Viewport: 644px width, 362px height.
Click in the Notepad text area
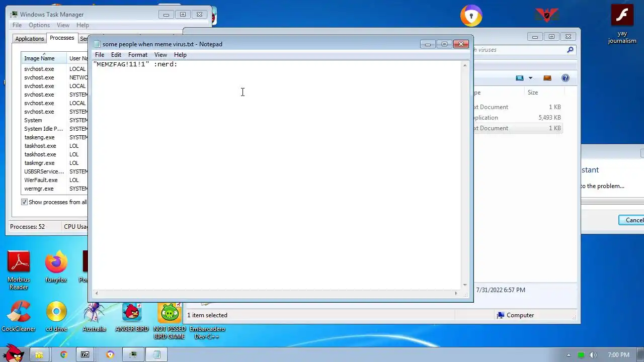pos(276,175)
